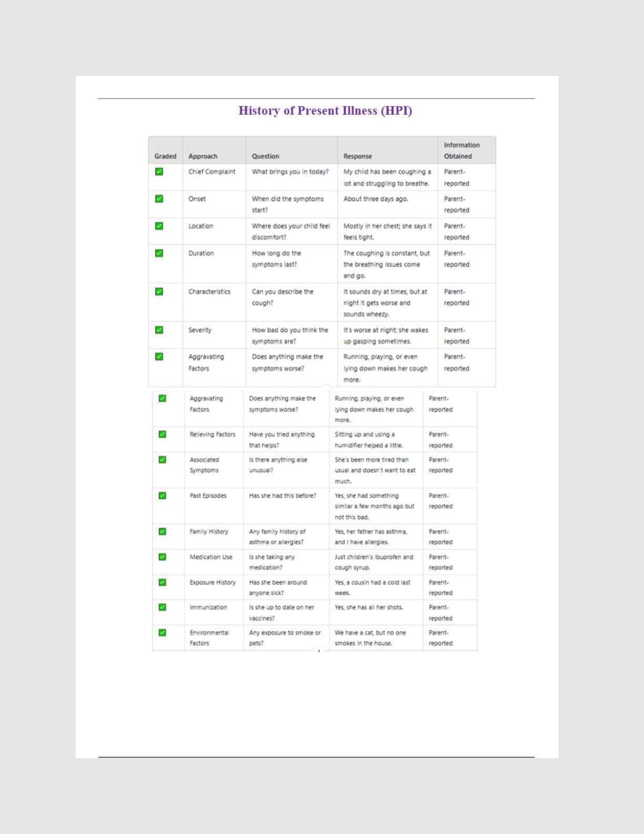Image resolution: width=644 pixels, height=834 pixels.
Task: Toggle the Severity row graded checkbox
Action: tap(159, 330)
